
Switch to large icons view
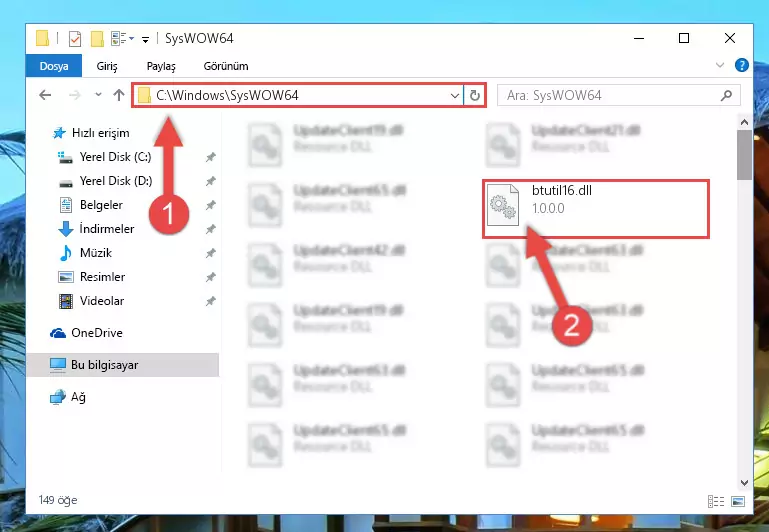tap(738, 501)
